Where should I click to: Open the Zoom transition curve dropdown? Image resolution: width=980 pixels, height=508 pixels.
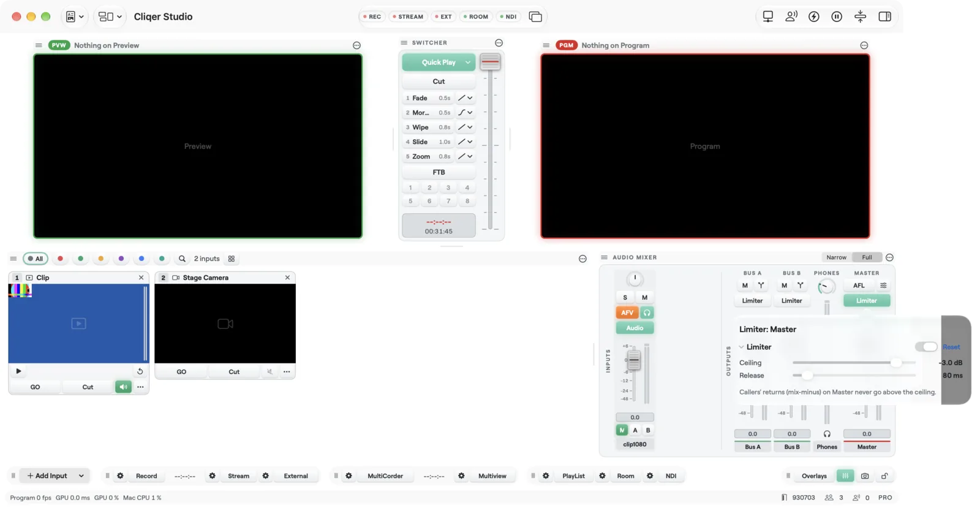click(466, 157)
